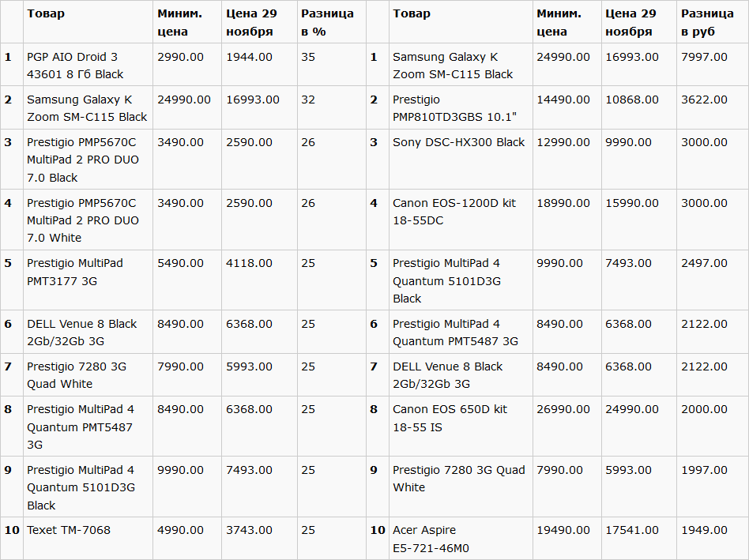Image resolution: width=749 pixels, height=560 pixels.
Task: Click the 35 percent difference cell
Action: click(x=308, y=57)
